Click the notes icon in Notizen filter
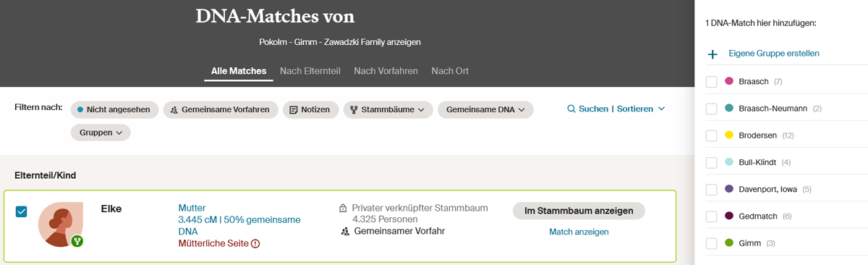The image size is (868, 265). (294, 110)
